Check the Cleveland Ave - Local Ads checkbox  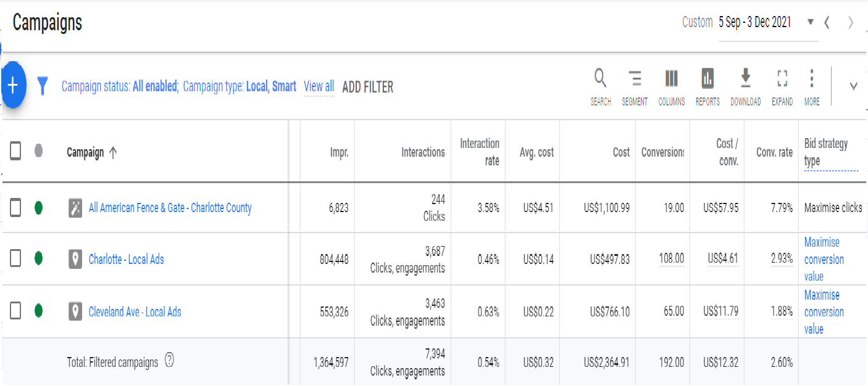coord(15,311)
